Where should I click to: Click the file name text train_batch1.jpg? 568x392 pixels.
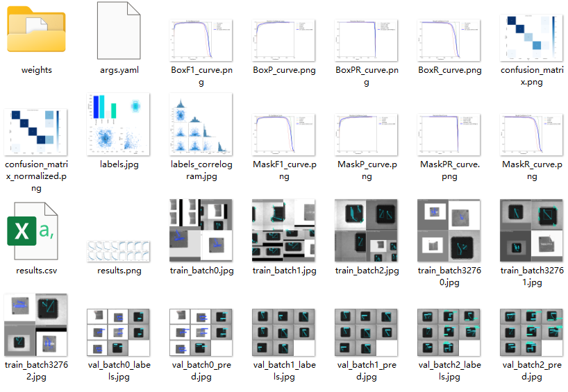(285, 271)
